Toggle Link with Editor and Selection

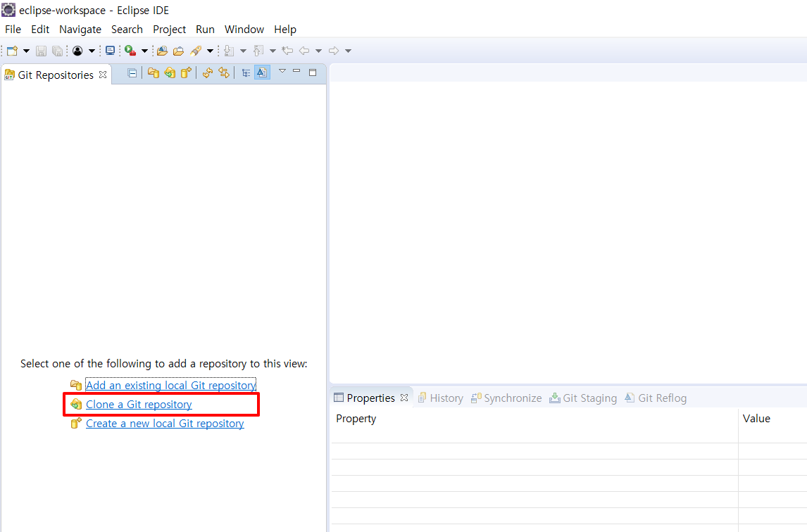point(223,73)
